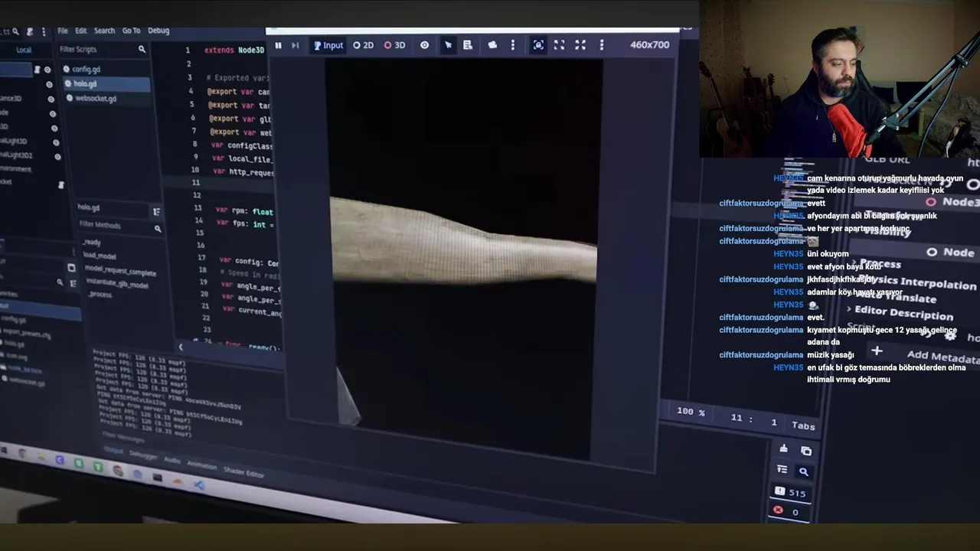Toggle visibility eye of the ...ance3D node
The height and width of the screenshot is (551, 980).
coord(51,99)
